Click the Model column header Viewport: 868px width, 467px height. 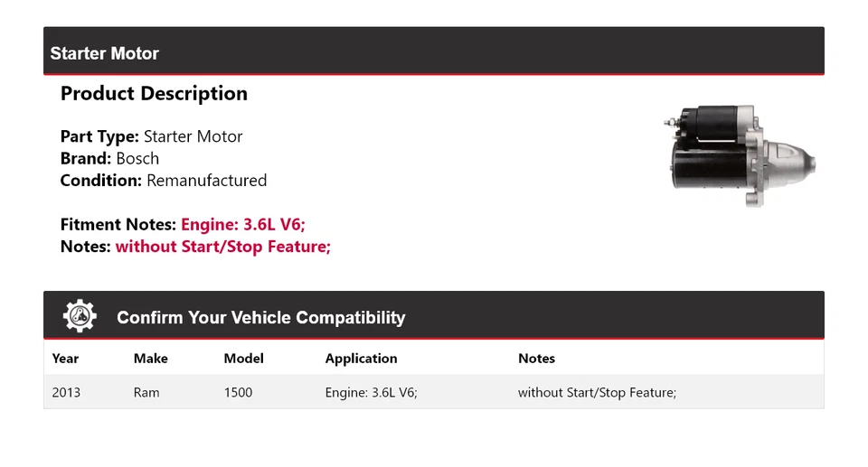coord(243,359)
